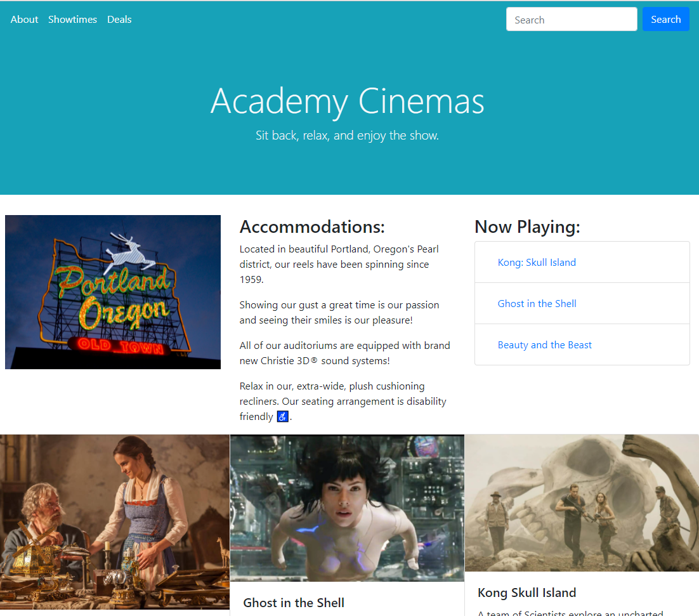The width and height of the screenshot is (699, 616).
Task: Go to the Showtimes page
Action: 72,20
